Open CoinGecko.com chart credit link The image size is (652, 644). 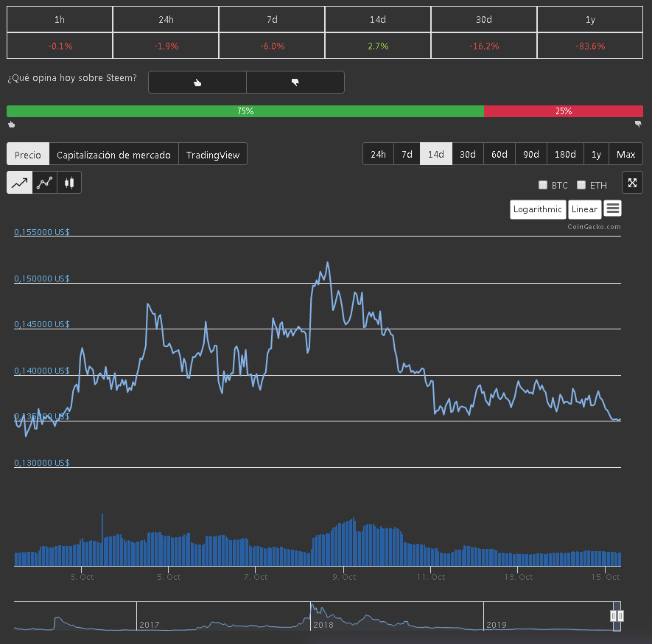pos(595,227)
